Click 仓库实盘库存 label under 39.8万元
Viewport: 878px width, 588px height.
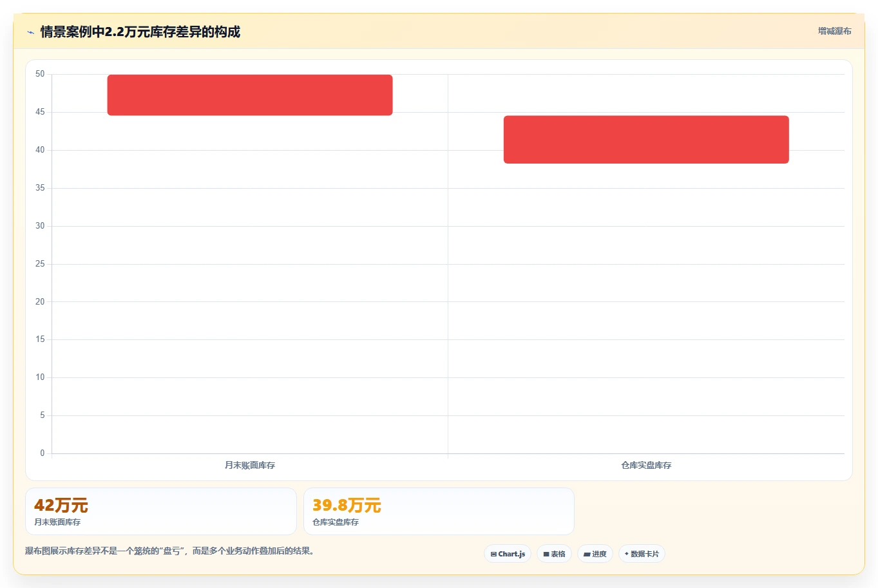pyautogui.click(x=336, y=522)
